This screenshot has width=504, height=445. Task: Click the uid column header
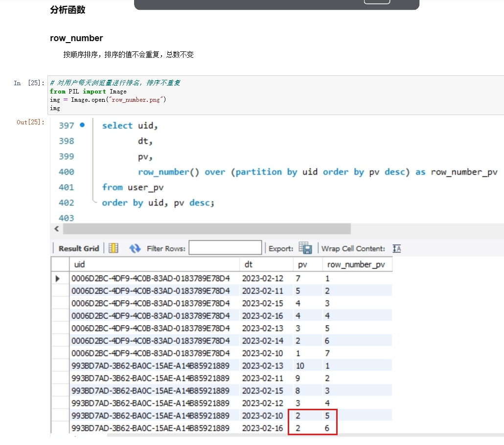[155, 264]
